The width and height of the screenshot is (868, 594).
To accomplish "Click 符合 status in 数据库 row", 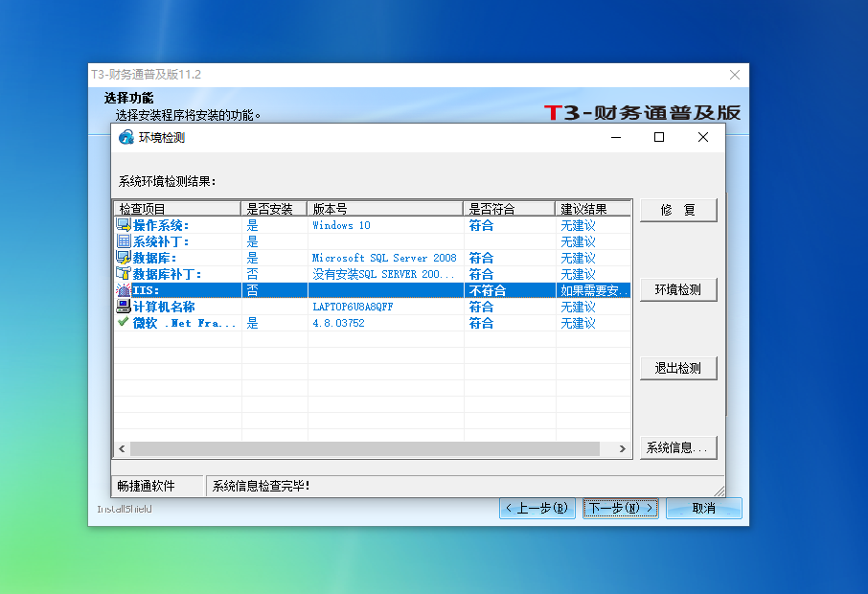I will click(x=481, y=258).
